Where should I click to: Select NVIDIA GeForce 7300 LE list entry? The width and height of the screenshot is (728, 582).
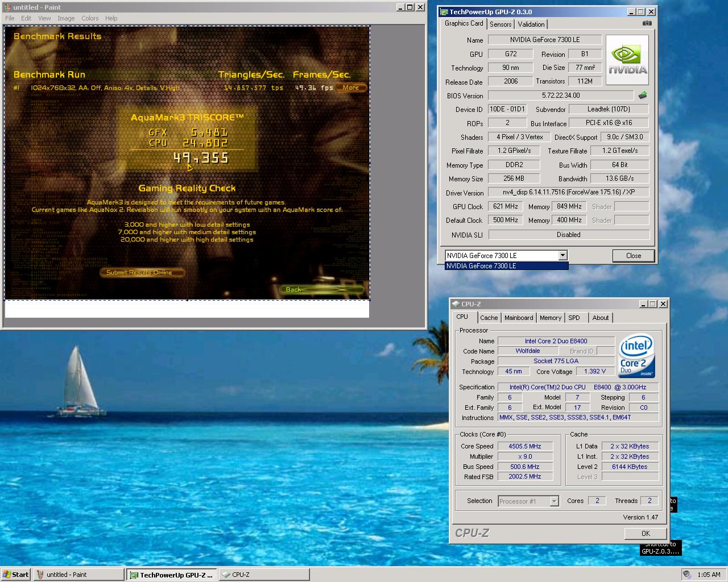click(x=506, y=266)
